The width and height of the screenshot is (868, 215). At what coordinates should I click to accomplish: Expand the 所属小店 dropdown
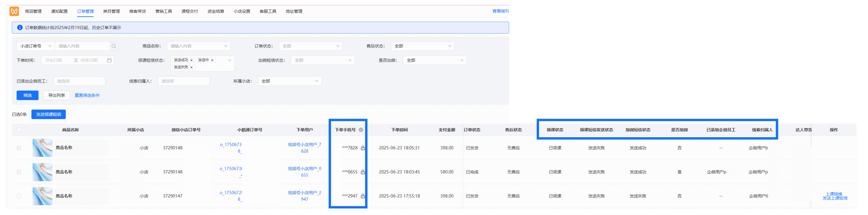pos(289,81)
